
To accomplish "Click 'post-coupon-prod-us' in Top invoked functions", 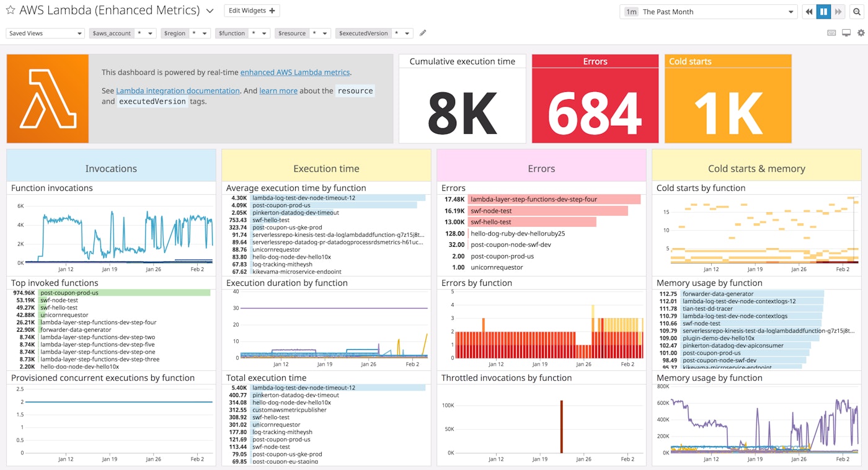I will point(69,293).
